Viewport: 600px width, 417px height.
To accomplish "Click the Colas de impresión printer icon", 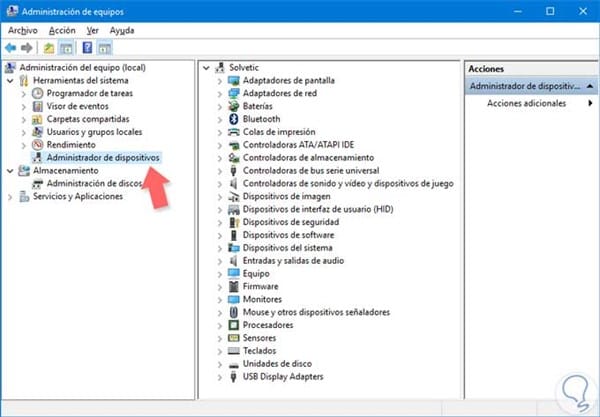I will click(233, 132).
